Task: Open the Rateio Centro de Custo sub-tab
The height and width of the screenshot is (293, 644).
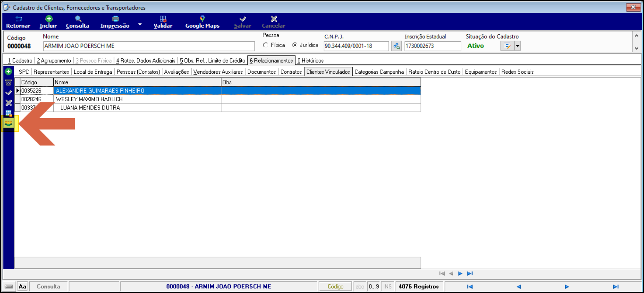Action: tap(435, 72)
